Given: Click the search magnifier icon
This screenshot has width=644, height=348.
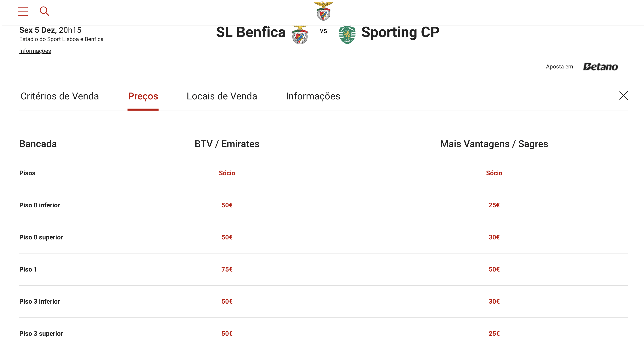Looking at the screenshot, I should [x=44, y=11].
